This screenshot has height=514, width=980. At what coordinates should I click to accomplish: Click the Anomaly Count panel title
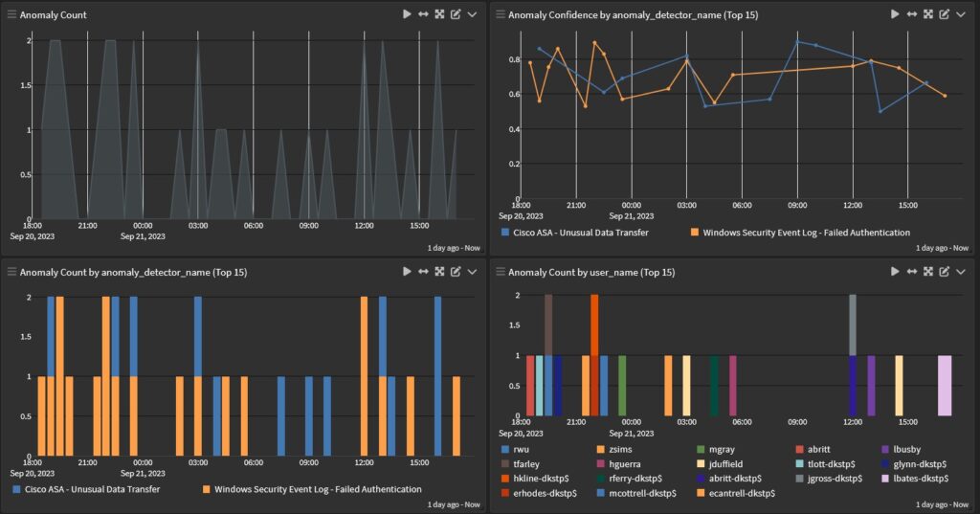pyautogui.click(x=53, y=14)
